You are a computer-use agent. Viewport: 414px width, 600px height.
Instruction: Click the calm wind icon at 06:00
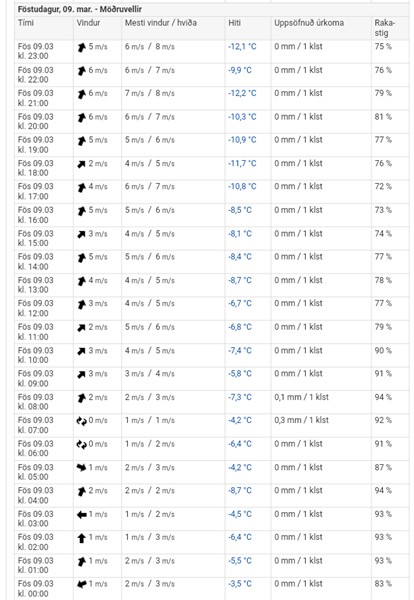coord(81,445)
